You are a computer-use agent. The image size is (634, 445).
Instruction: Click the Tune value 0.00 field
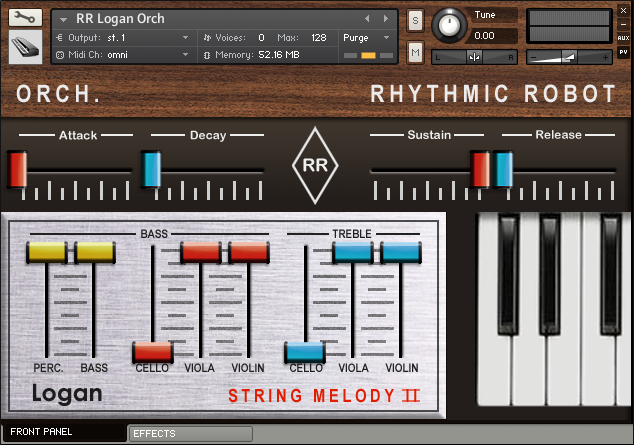[493, 36]
